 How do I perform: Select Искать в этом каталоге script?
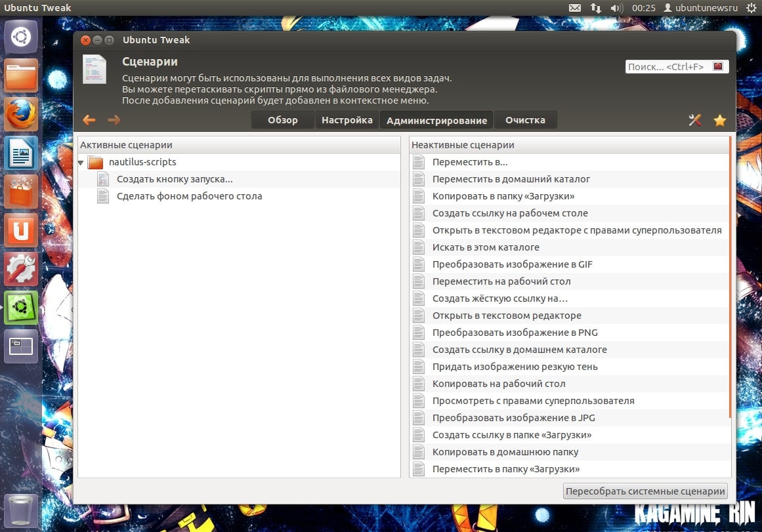569,247
